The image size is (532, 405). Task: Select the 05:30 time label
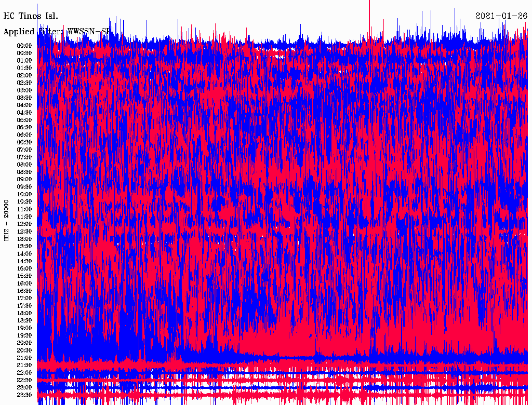click(x=24, y=128)
